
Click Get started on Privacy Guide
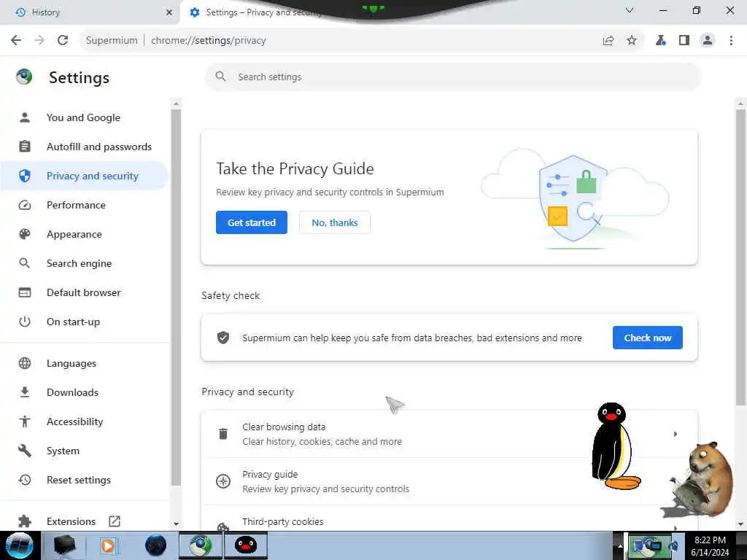[x=252, y=222]
